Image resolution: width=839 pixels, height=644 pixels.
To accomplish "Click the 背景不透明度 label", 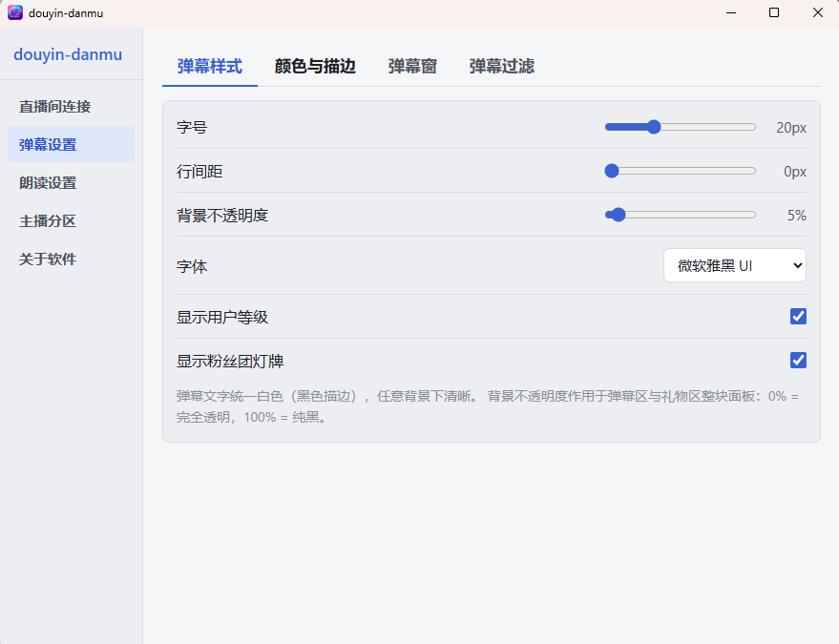I will [222, 216].
